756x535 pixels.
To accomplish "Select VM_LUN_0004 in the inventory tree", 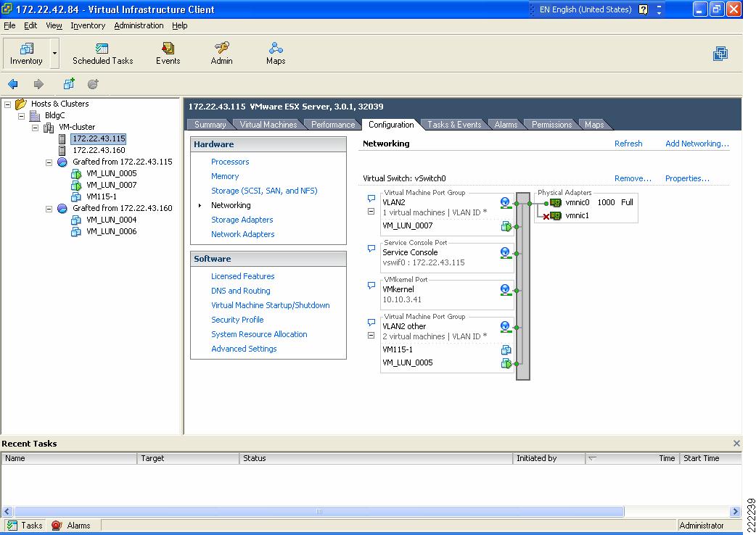I will click(112, 220).
